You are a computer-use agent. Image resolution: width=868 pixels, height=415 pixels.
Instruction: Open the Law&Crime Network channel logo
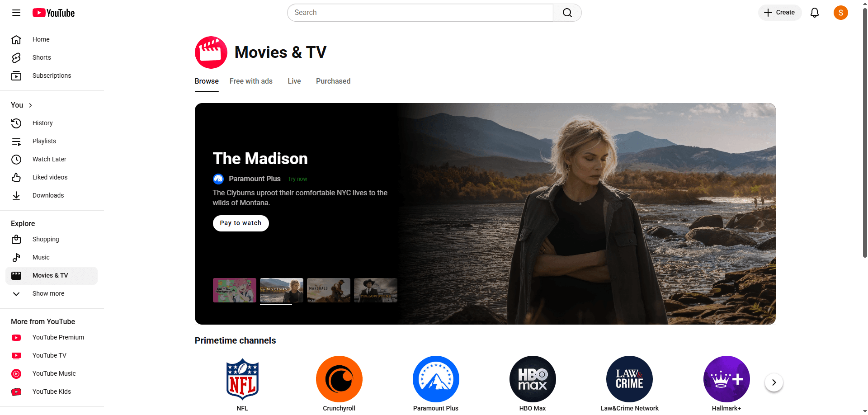[x=629, y=379]
